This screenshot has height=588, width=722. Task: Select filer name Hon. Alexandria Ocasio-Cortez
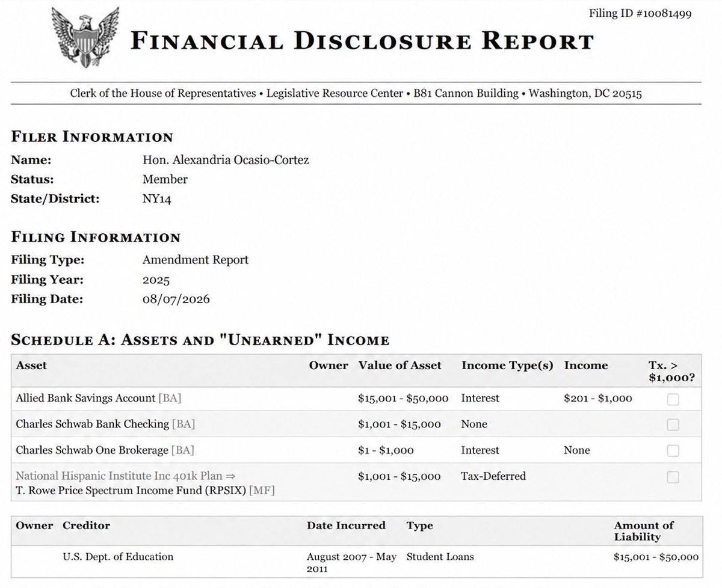226,160
